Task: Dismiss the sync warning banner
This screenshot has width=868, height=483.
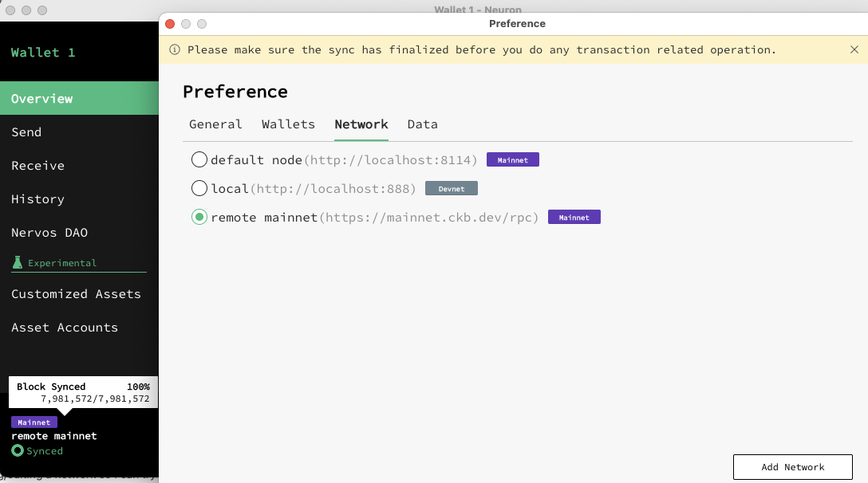Action: pyautogui.click(x=854, y=49)
